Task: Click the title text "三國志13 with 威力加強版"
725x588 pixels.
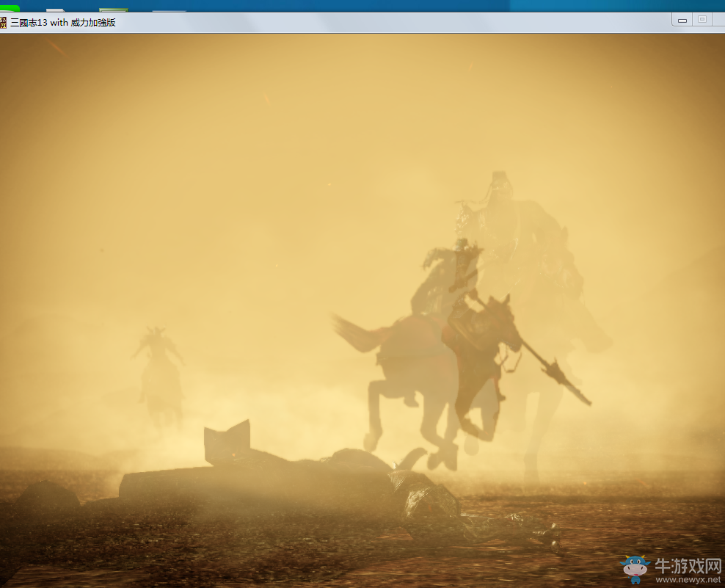Action: click(63, 23)
